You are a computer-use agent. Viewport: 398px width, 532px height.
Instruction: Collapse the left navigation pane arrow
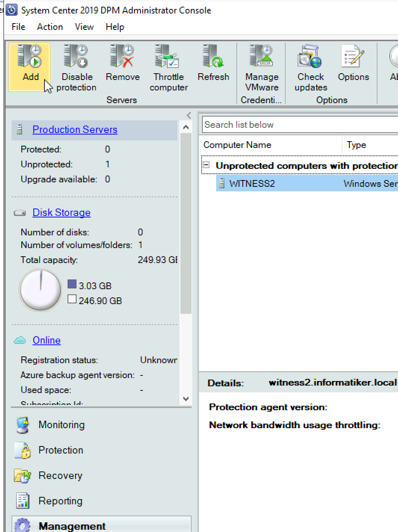tap(189, 115)
